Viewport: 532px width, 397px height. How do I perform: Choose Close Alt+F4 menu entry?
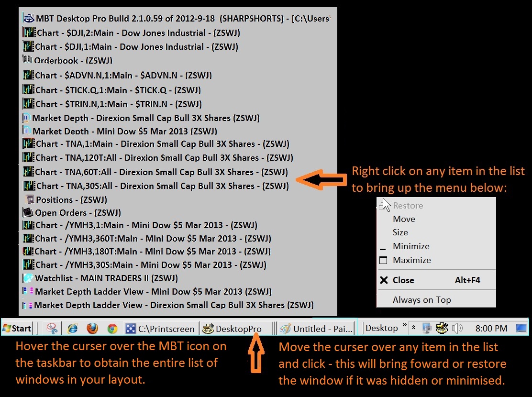(x=436, y=280)
